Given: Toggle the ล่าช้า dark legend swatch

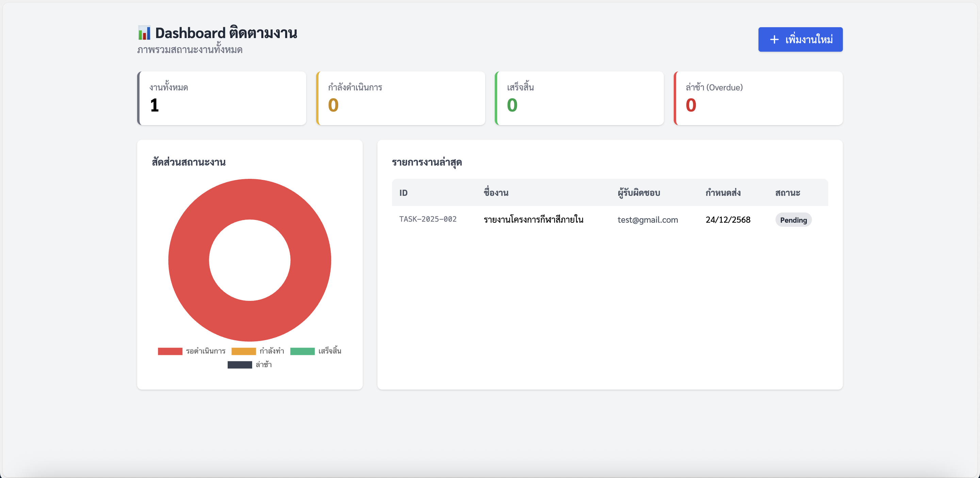Looking at the screenshot, I should (240, 365).
